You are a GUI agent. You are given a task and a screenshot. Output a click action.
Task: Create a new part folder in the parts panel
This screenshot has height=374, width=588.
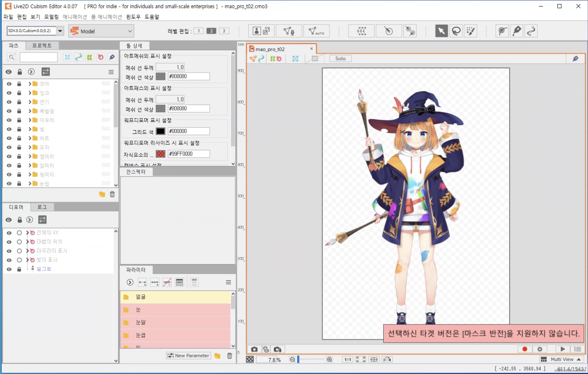pos(102,194)
